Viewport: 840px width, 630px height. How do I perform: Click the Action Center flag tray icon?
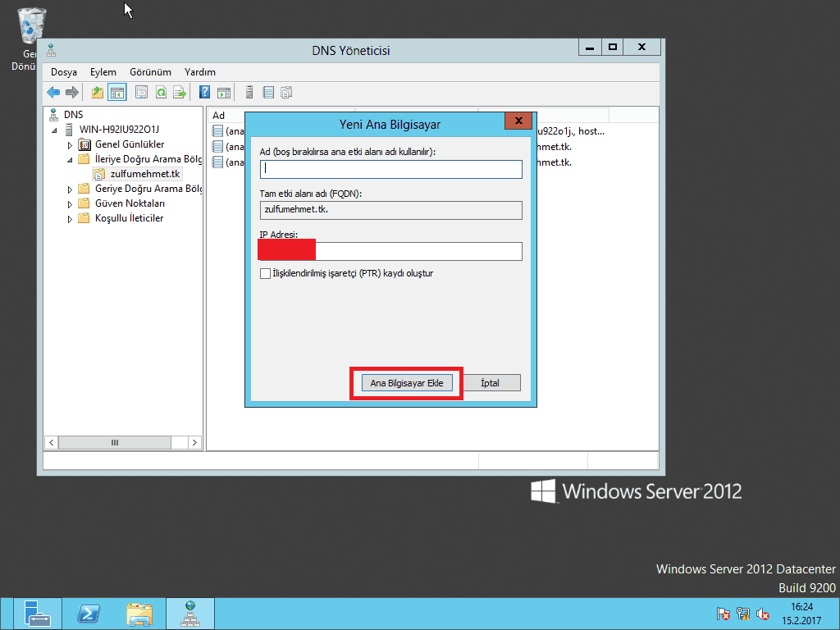click(x=724, y=614)
